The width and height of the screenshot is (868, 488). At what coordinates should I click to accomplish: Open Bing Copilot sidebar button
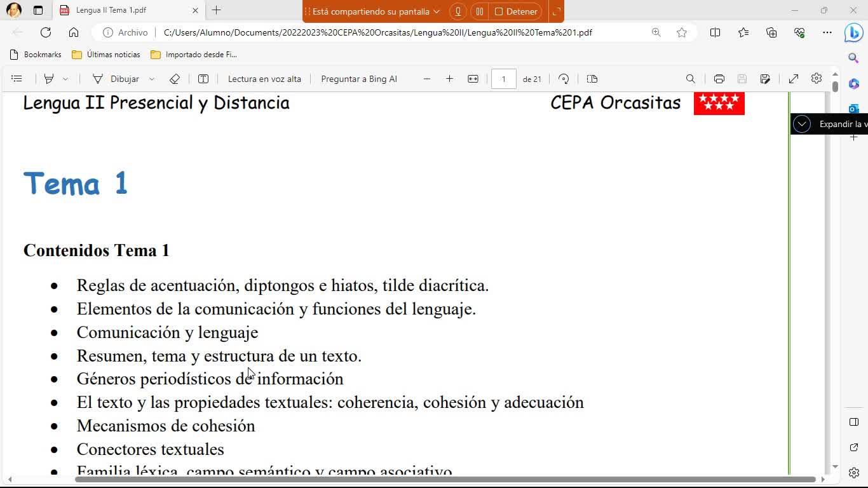(853, 32)
